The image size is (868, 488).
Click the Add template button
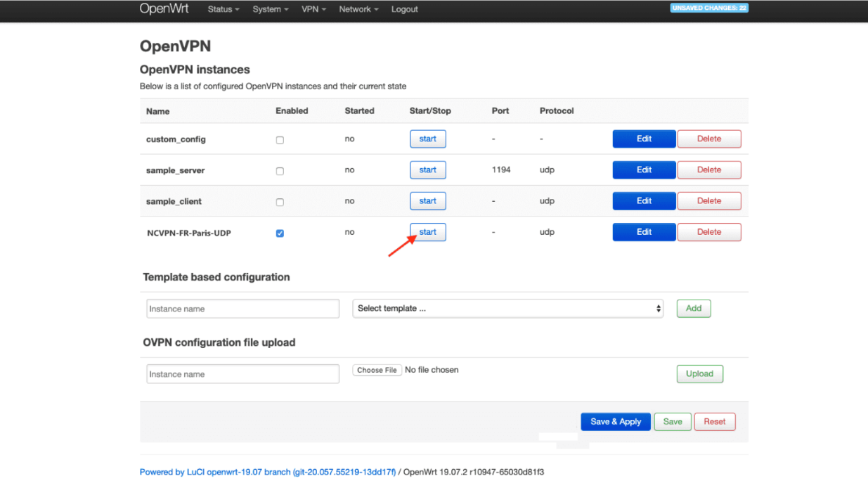click(x=694, y=308)
